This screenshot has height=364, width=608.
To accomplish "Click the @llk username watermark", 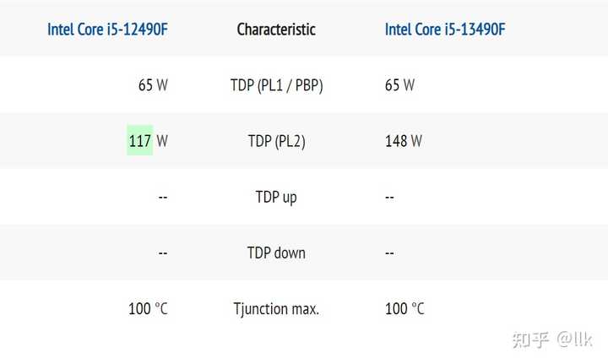I will (574, 340).
